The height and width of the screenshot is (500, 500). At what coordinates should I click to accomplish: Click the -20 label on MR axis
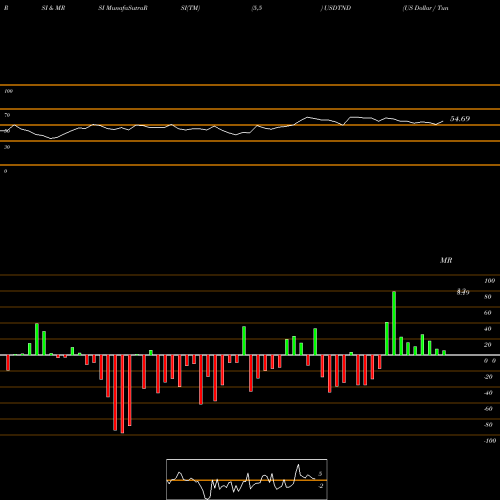[488, 377]
